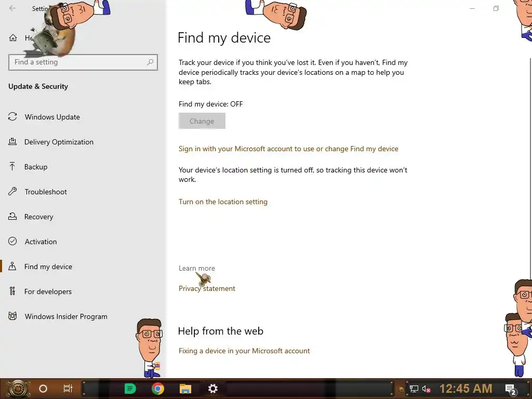Click the steampunk Start button
The image size is (532, 399).
tap(18, 389)
